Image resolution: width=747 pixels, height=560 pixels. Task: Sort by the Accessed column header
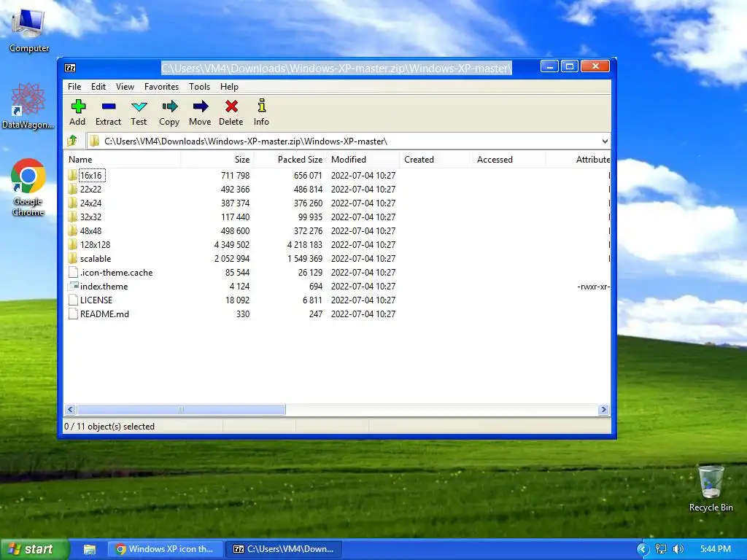(508, 160)
